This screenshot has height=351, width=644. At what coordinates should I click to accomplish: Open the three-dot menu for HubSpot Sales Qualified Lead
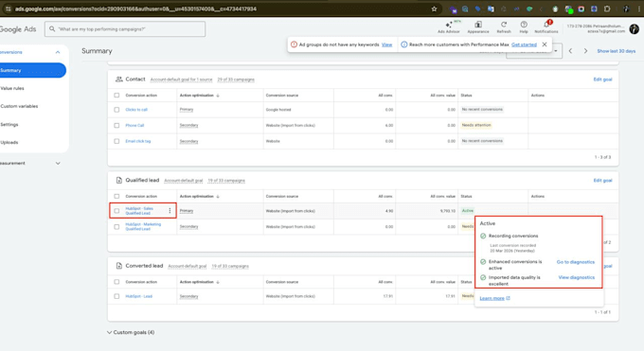pos(170,211)
